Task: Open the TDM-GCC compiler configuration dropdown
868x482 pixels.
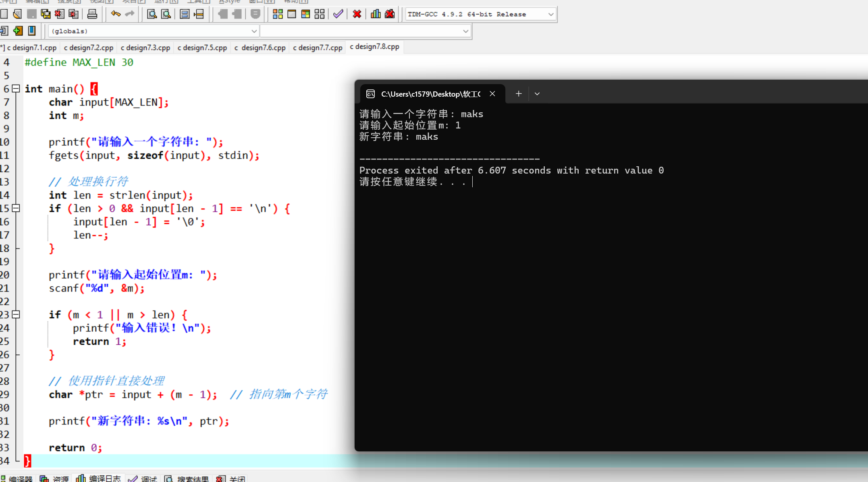Action: 550,14
